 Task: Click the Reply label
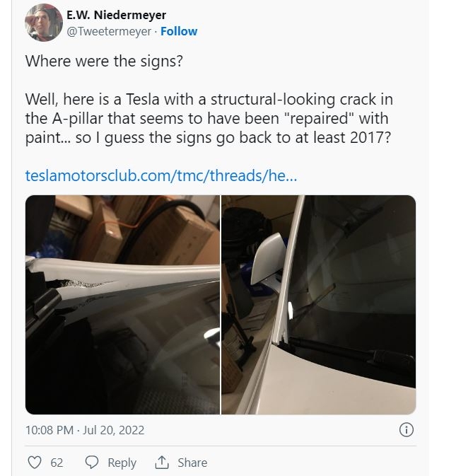122,463
